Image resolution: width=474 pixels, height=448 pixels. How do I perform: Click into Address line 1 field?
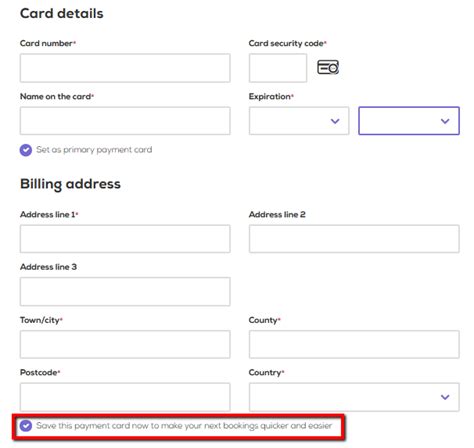[125, 239]
